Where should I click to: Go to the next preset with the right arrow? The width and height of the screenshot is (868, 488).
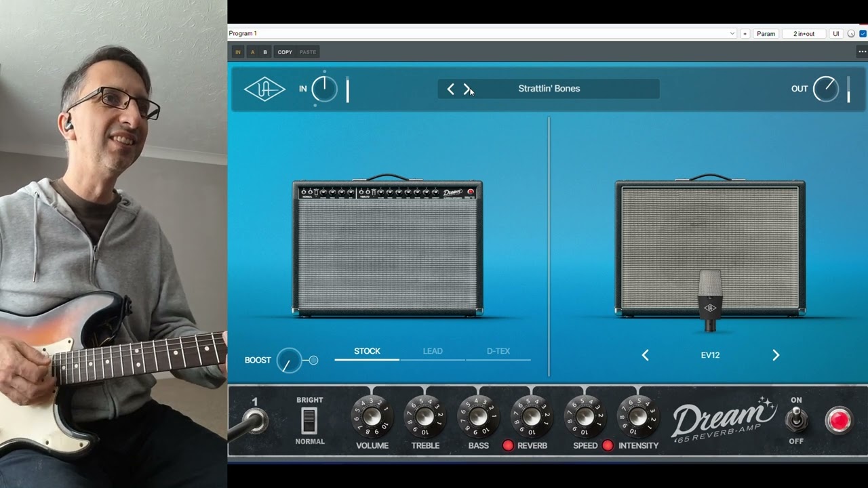point(467,89)
